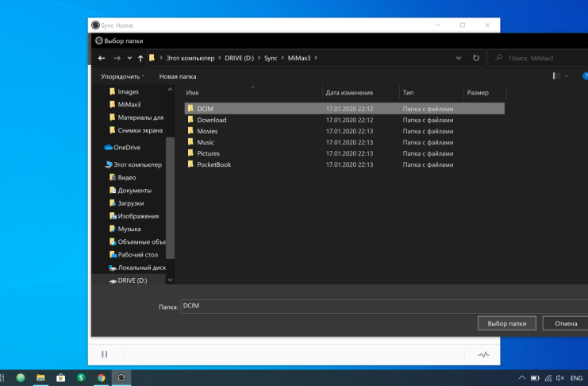Image resolution: width=588 pixels, height=386 pixels.
Task: Open File Explorer from the taskbar
Action: pyautogui.click(x=40, y=378)
